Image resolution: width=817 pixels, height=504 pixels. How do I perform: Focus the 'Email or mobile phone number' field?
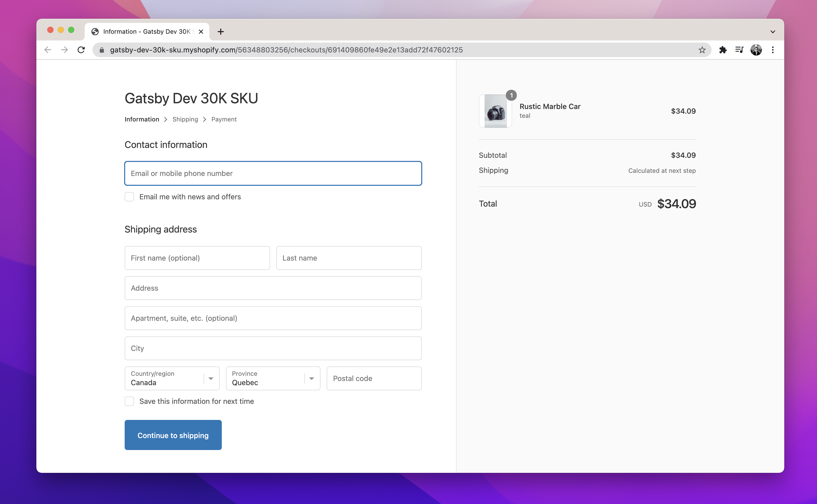pos(273,173)
